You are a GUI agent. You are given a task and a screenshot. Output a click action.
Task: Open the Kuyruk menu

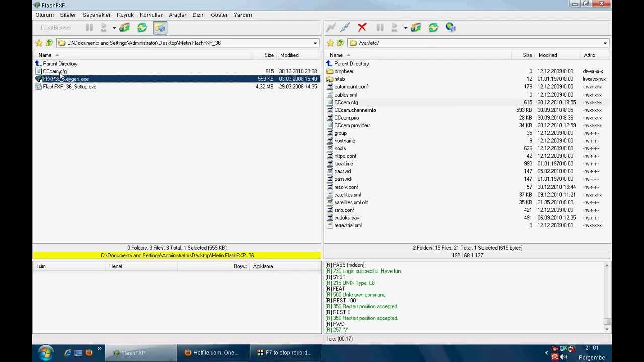pyautogui.click(x=125, y=15)
